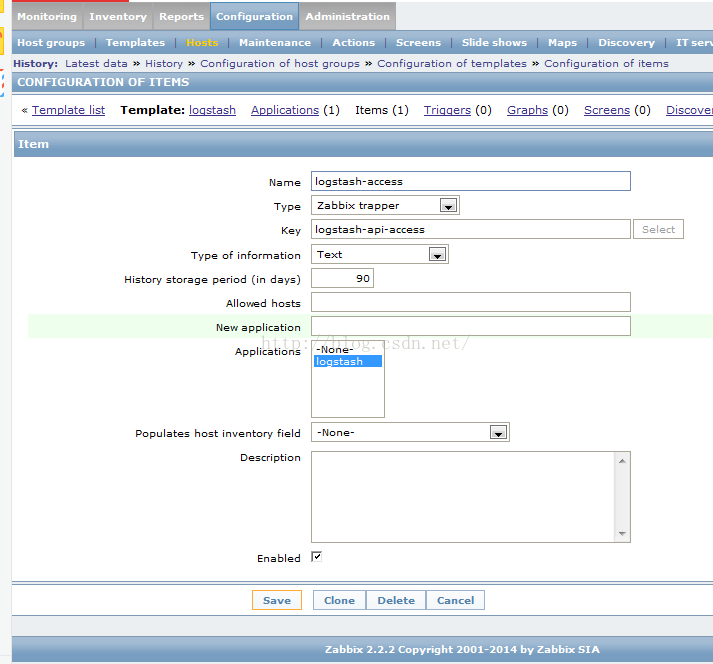Toggle the Enabled checkbox
Image resolution: width=713 pixels, height=664 pixels.
click(x=316, y=557)
